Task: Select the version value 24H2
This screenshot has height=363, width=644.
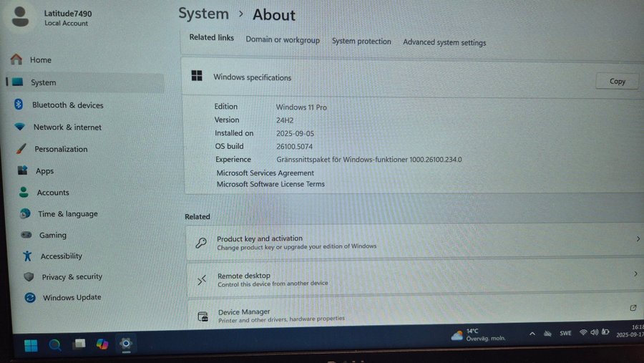Action: [x=285, y=120]
